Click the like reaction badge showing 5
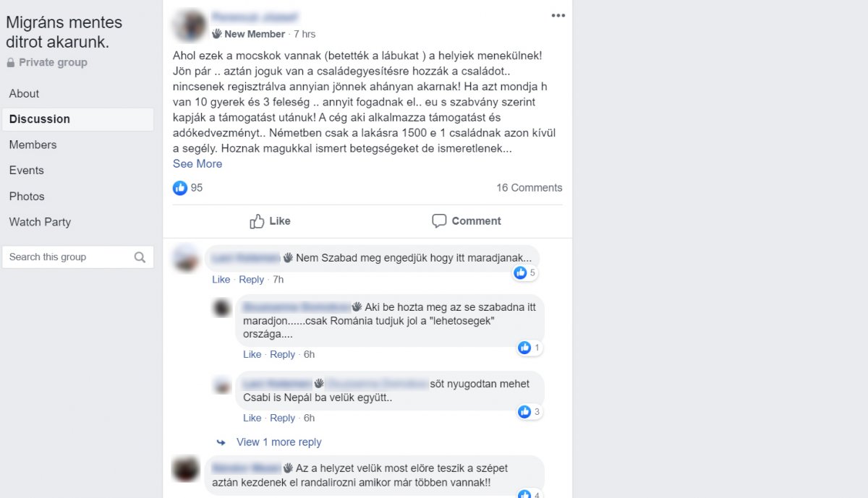Image resolution: width=868 pixels, height=498 pixels. tap(520, 272)
